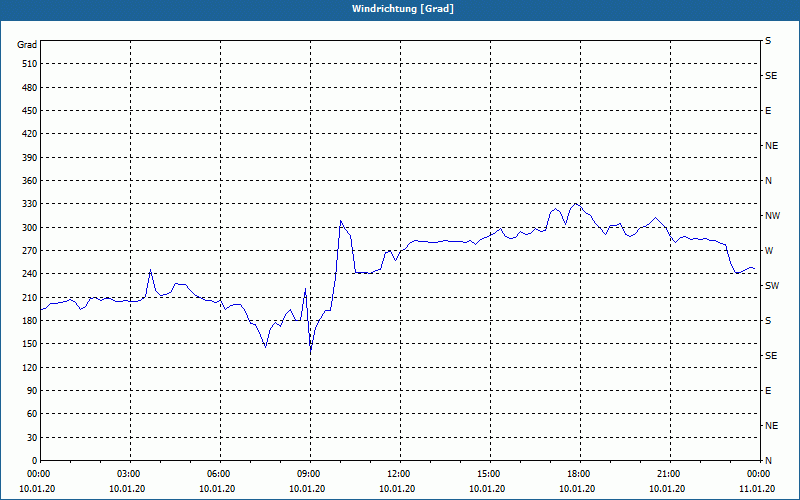Screen dimensions: 800x500
Task: Click the 03:00 time label
Action: pos(131,474)
